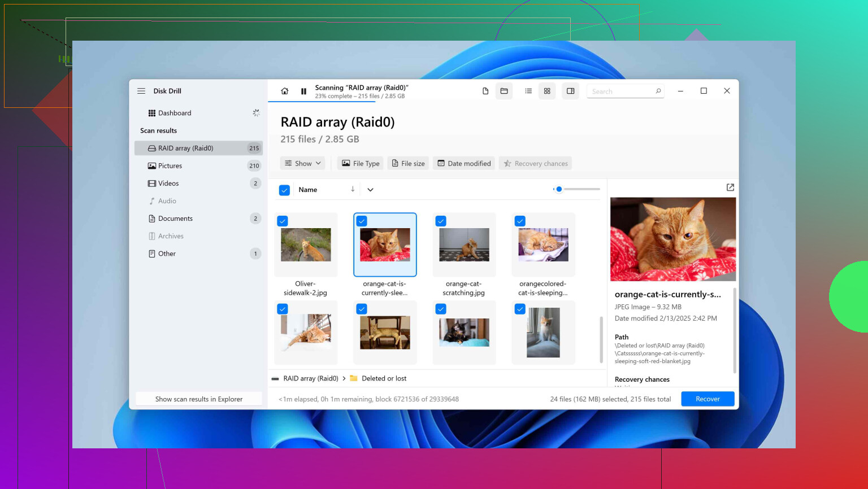
Task: Open the File Type filter
Action: click(x=361, y=164)
